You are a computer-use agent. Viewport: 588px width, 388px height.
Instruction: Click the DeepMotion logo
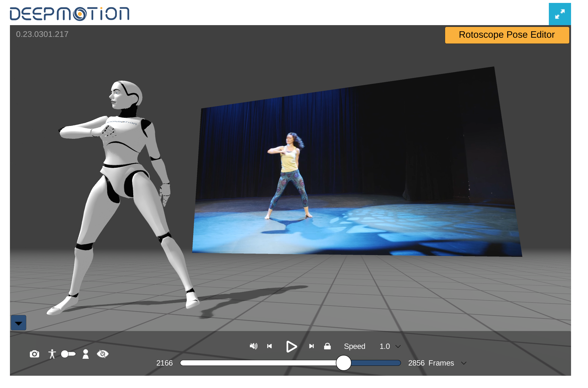click(70, 14)
